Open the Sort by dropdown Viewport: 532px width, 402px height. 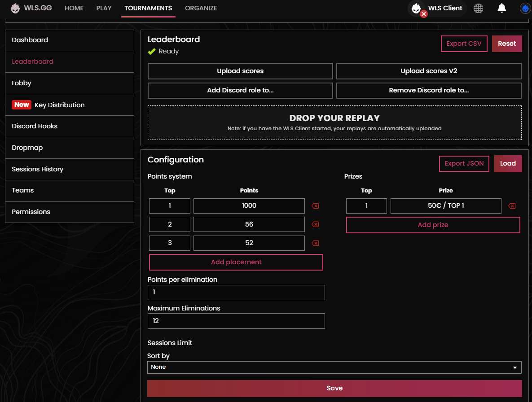coord(334,367)
